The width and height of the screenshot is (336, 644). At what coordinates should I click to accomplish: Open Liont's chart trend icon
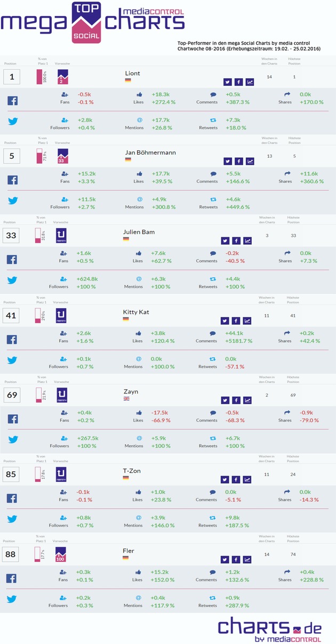pos(250,82)
